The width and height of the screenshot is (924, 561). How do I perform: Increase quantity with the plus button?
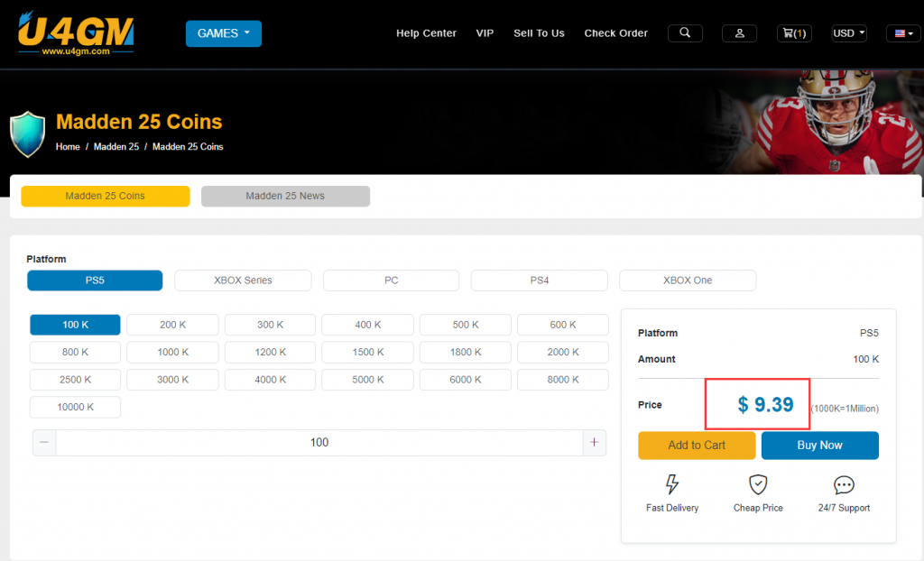point(594,443)
